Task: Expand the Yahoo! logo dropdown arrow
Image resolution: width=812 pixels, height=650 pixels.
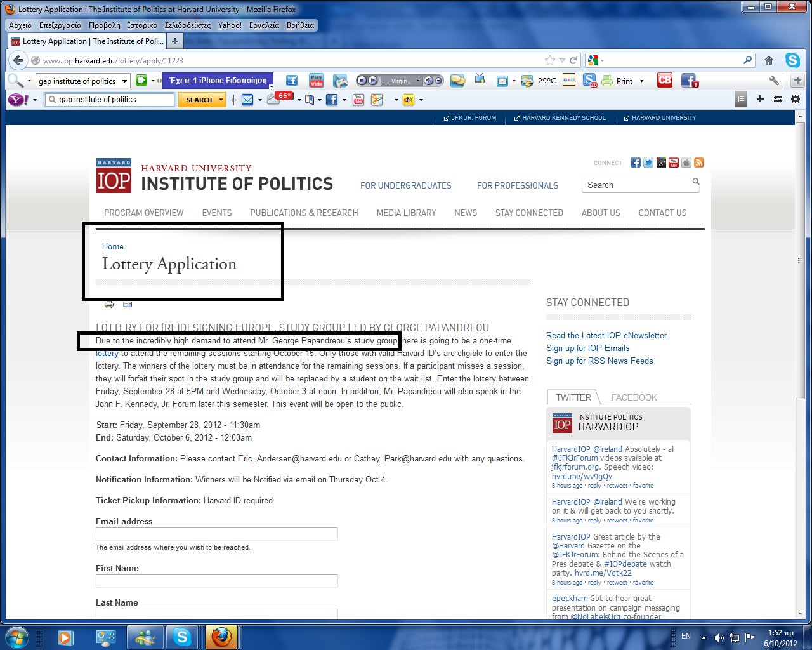Action: 35,100
